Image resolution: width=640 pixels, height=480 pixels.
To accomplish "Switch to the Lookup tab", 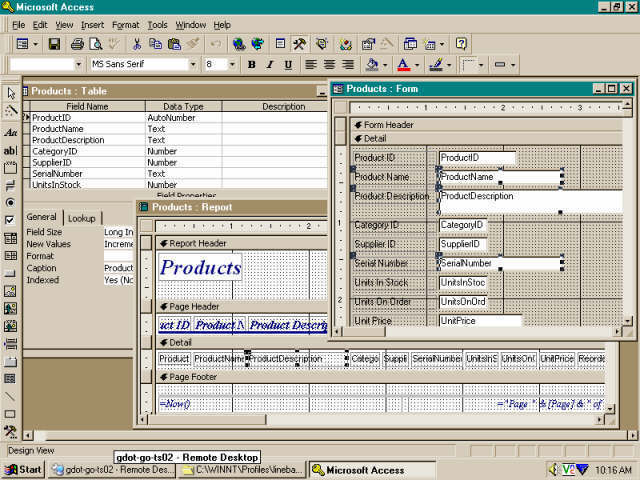I will [x=82, y=218].
